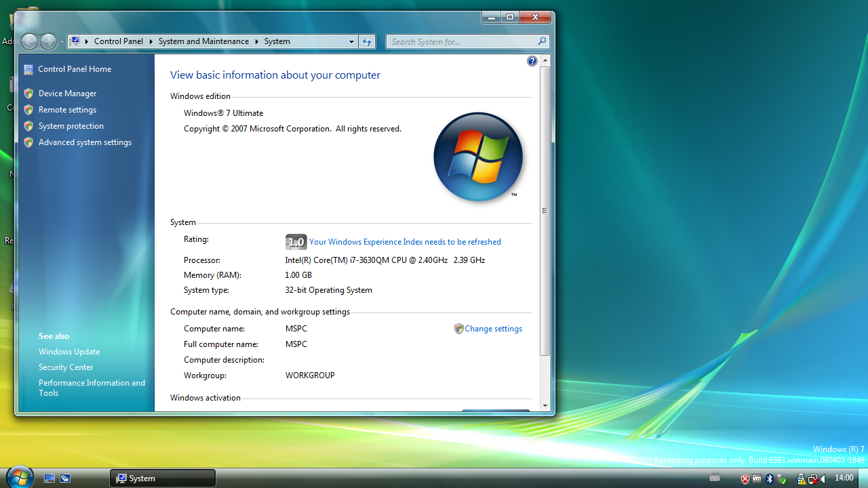
Task: Open Performance Information and Tools
Action: (x=92, y=388)
